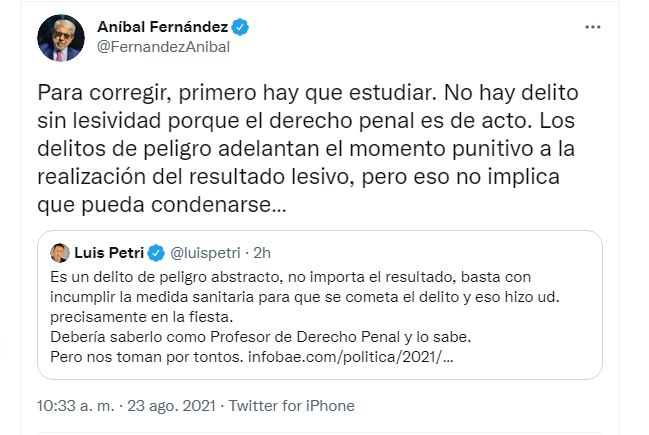The image size is (649, 435).
Task: Expand the truncated text after "condenarse"
Action: [278, 212]
